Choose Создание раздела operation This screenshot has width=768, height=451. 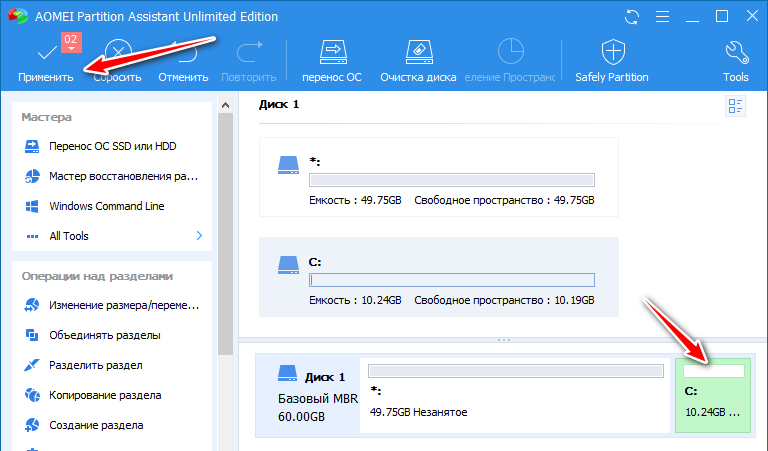pos(112,425)
